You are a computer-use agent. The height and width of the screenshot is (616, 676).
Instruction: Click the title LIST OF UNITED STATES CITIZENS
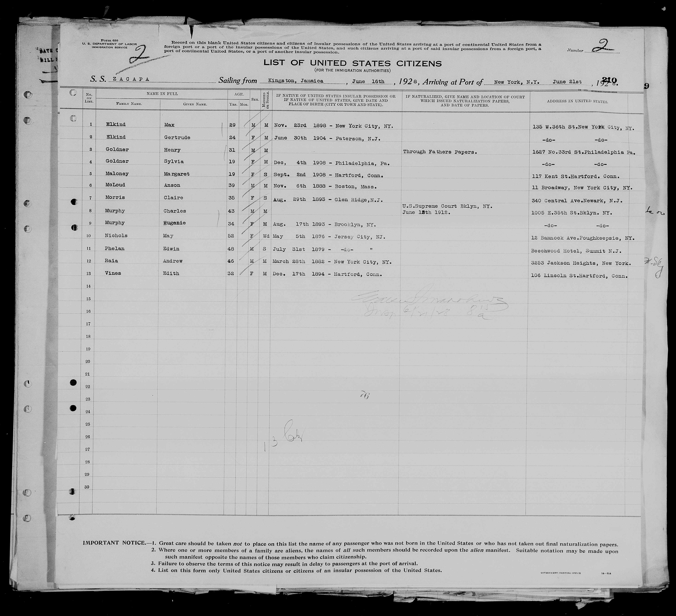[352, 63]
